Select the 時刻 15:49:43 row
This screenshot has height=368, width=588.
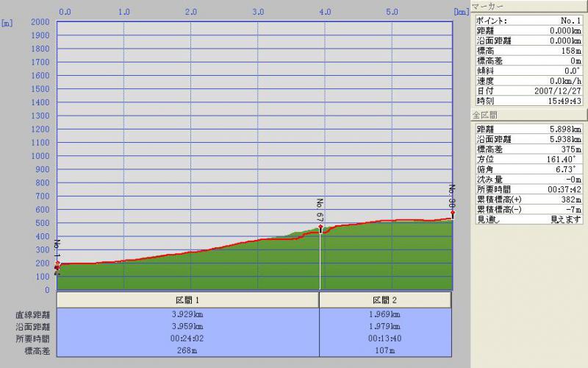click(x=528, y=101)
